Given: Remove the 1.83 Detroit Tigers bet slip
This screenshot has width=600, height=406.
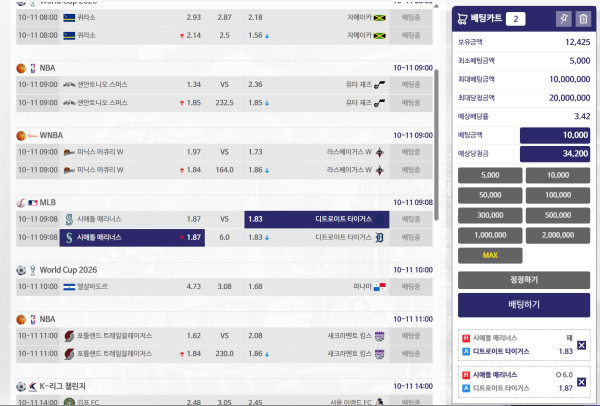Looking at the screenshot, I should (582, 345).
